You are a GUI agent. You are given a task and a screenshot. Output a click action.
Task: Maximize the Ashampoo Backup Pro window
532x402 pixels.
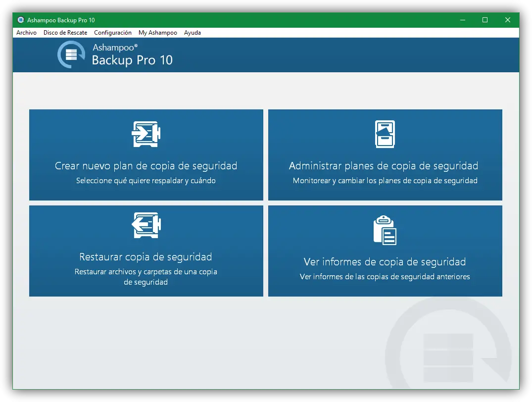pyautogui.click(x=485, y=20)
